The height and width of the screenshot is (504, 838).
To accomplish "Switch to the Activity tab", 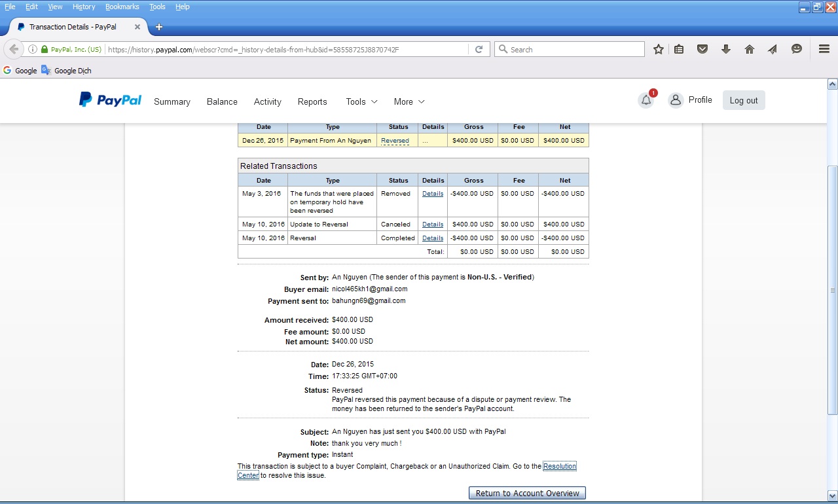I will (x=267, y=101).
